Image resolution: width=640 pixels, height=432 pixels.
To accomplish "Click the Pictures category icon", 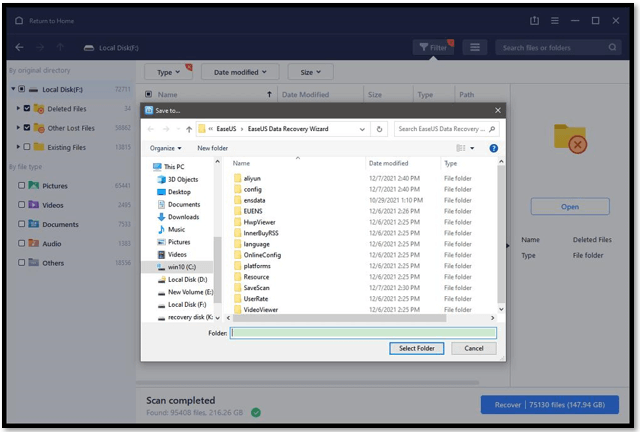I will click(33, 185).
